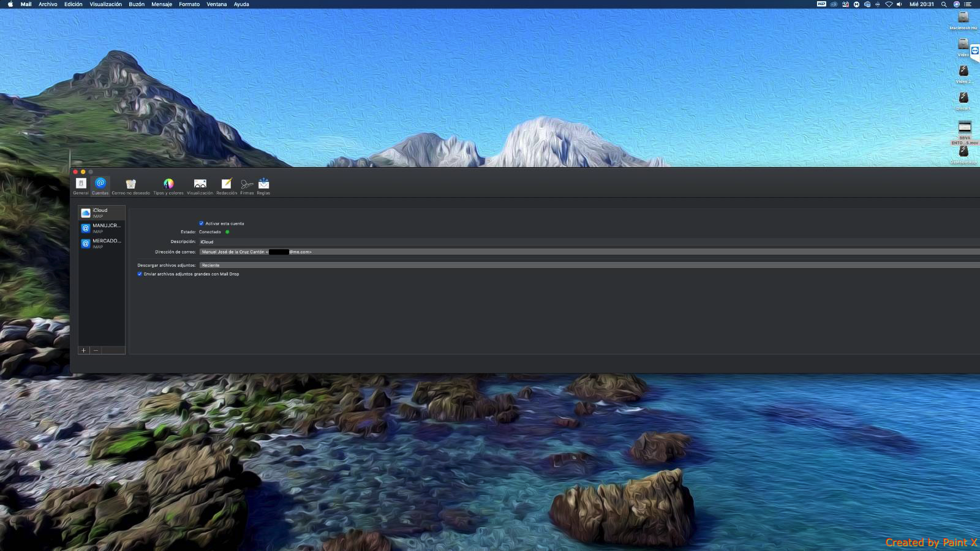
Task: Click the add account plus button
Action: coord(84,350)
